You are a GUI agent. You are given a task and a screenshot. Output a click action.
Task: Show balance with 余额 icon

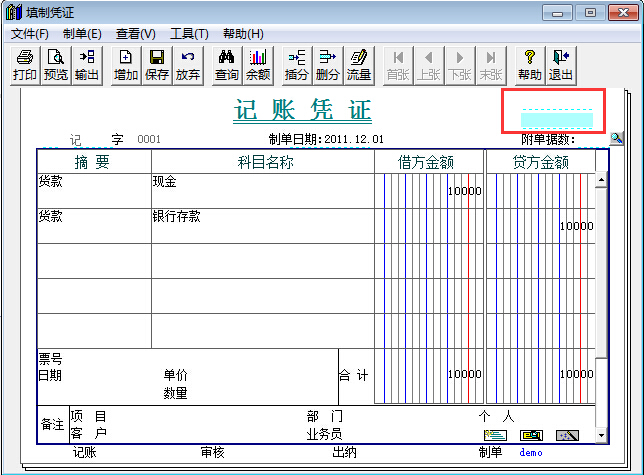pyautogui.click(x=258, y=65)
